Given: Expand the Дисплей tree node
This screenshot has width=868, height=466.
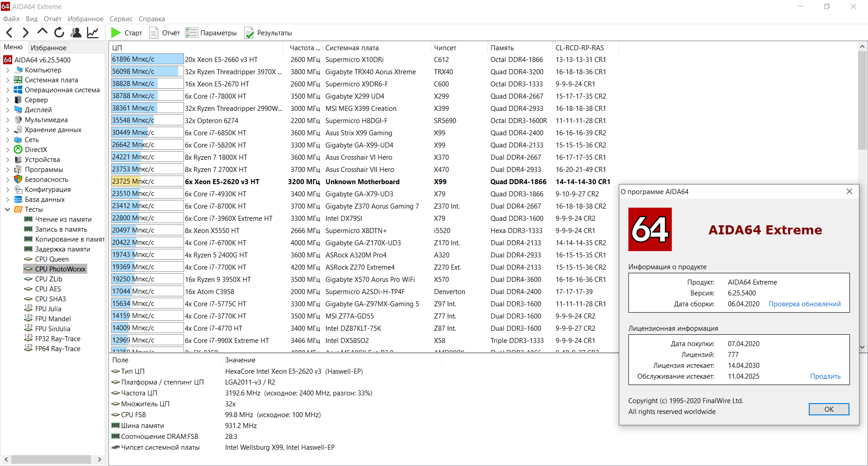Looking at the screenshot, I should click(x=8, y=110).
